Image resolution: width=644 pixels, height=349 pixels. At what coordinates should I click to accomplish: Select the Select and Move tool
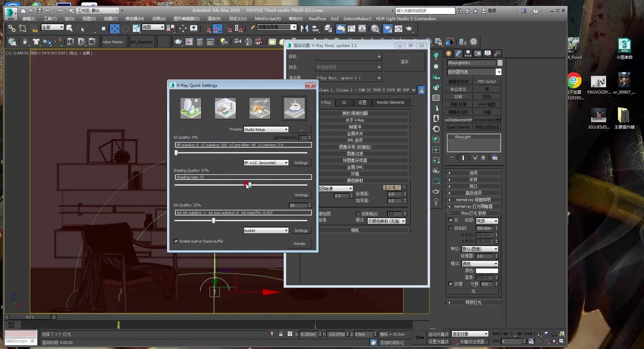pos(115,29)
